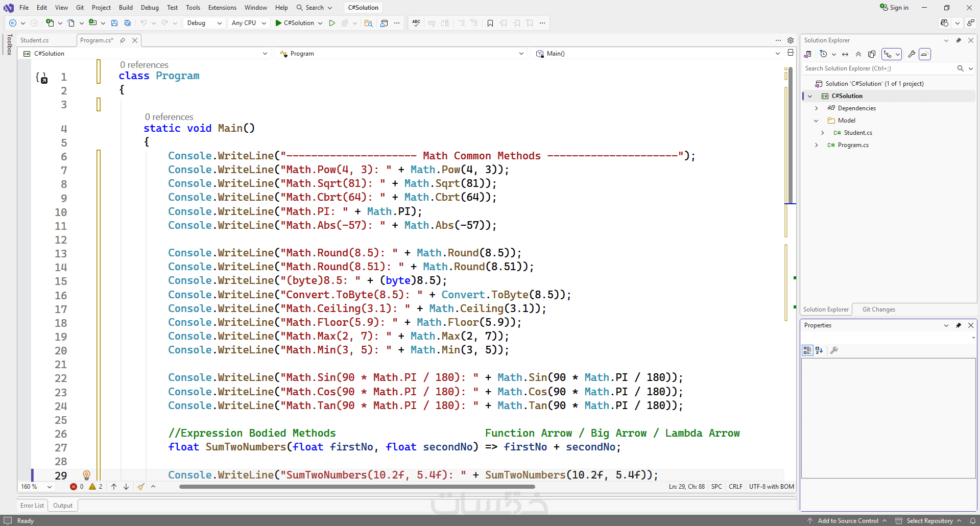Image resolution: width=980 pixels, height=526 pixels.
Task: Open the Build menu
Action: 126,8
